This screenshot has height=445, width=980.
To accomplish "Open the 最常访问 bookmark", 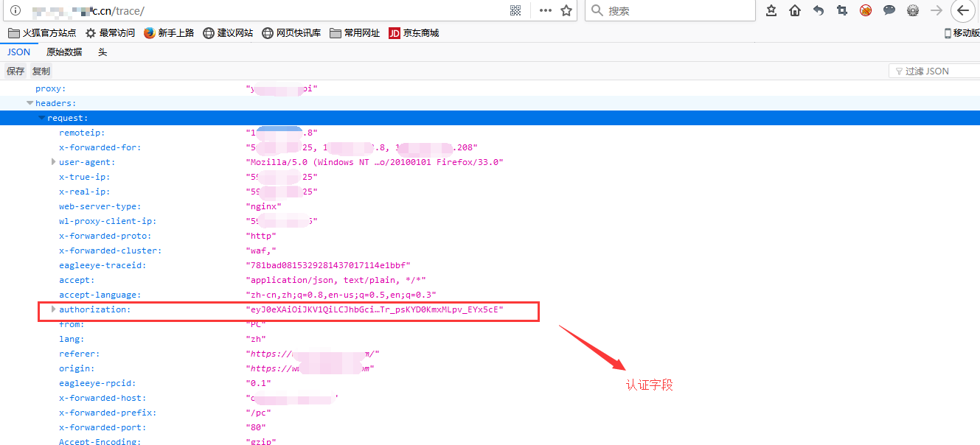I will 110,32.
